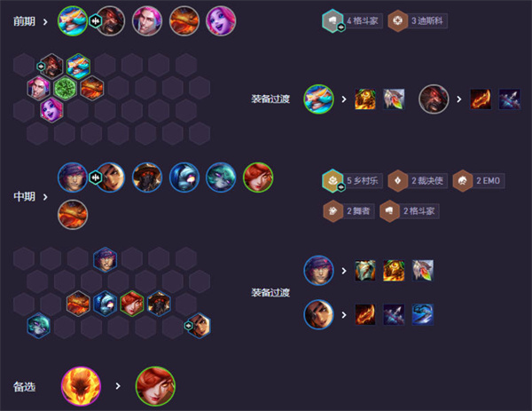Select the large red-haired champion in 备选 row
The height and width of the screenshot is (411, 532).
coord(155,386)
